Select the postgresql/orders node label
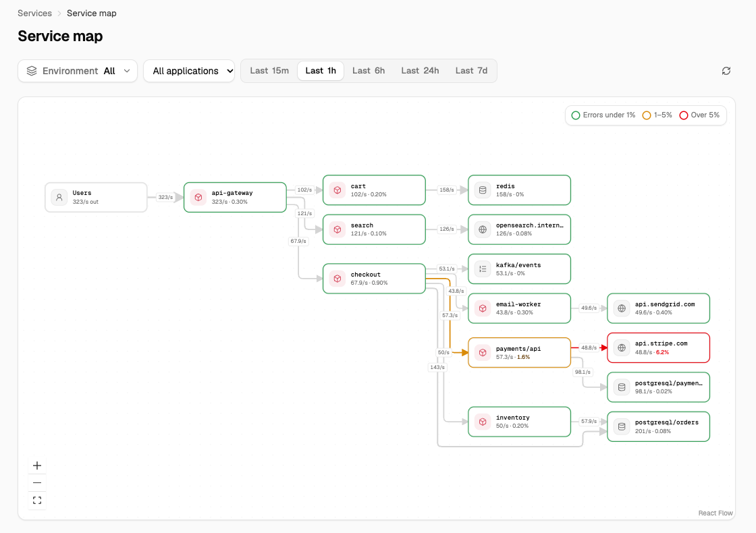 [x=667, y=422]
